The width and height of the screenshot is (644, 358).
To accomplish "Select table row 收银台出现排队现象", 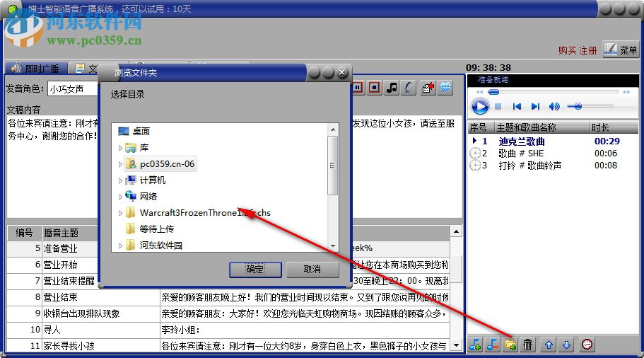I will (228, 313).
